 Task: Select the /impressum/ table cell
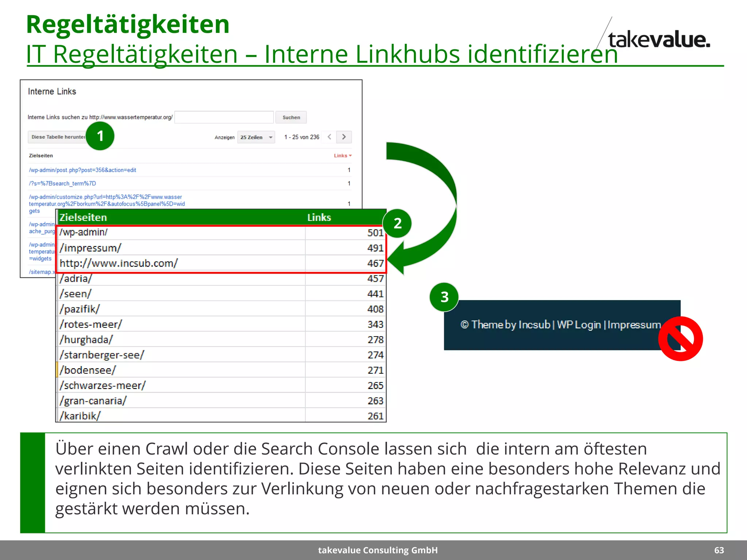pyautogui.click(x=182, y=248)
